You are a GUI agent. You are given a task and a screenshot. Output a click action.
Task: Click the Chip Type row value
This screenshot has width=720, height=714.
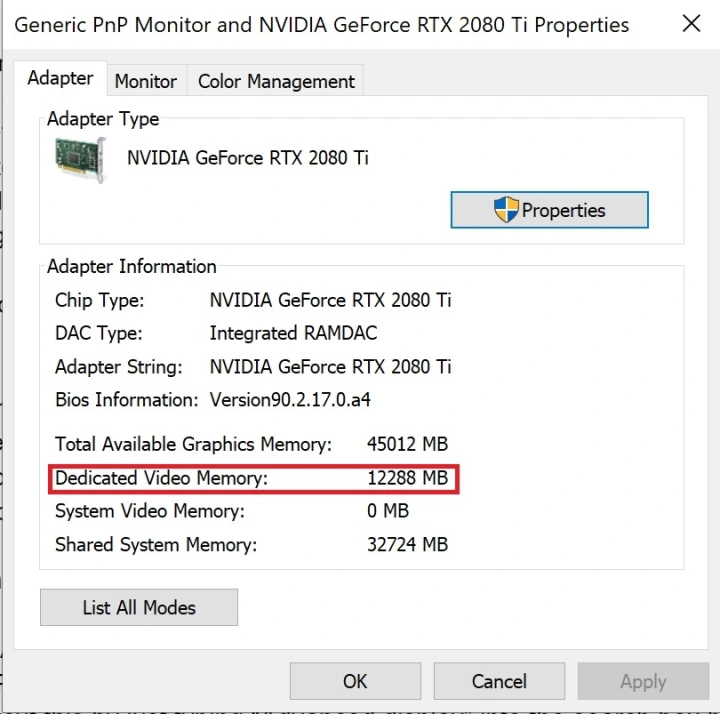coord(330,300)
